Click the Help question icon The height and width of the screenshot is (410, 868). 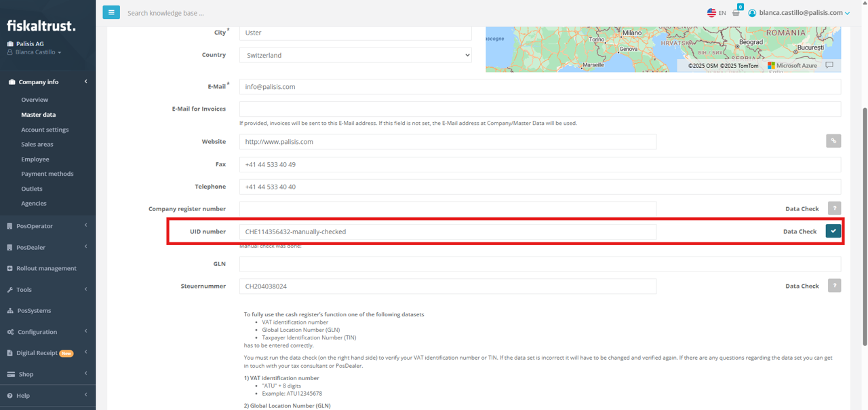[x=9, y=396]
